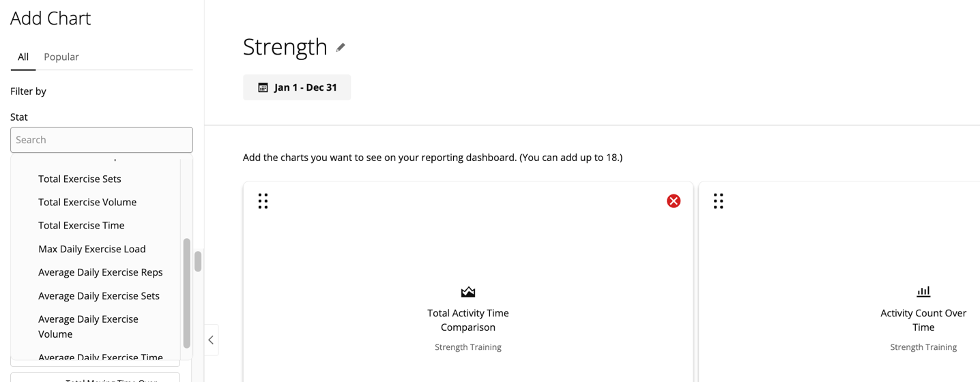Click the calendar icon in date button
Screen dimensions: 980x382
point(263,87)
